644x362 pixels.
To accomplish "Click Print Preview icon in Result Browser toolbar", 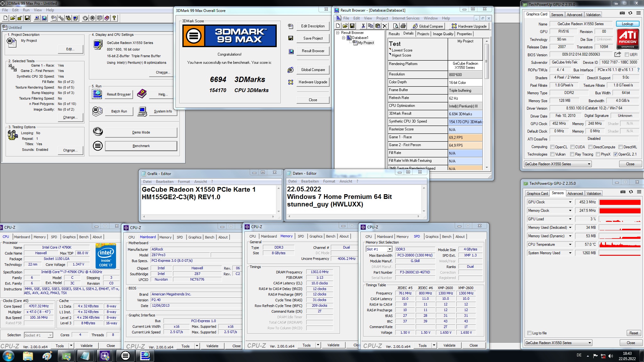I will (396, 26).
